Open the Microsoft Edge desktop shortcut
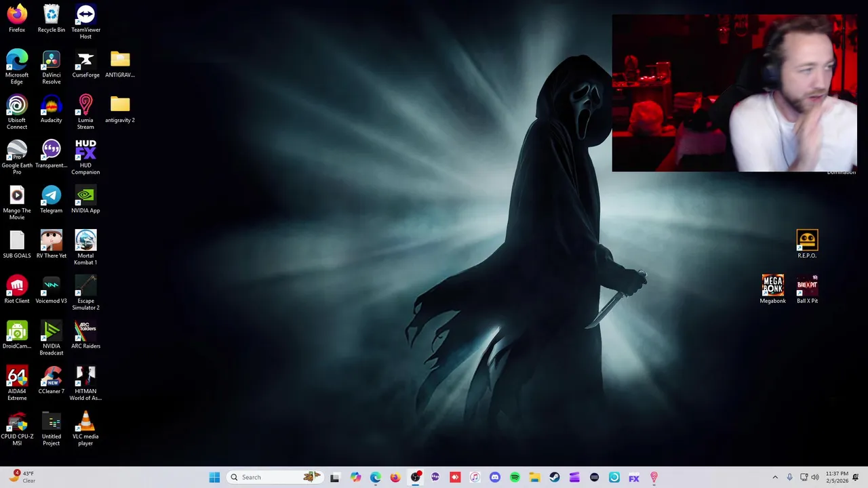 click(x=17, y=66)
